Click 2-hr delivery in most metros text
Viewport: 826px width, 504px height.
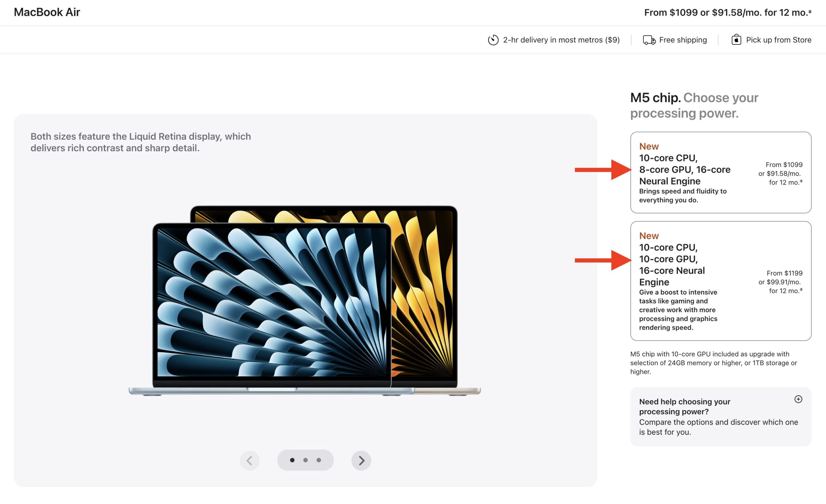(561, 40)
